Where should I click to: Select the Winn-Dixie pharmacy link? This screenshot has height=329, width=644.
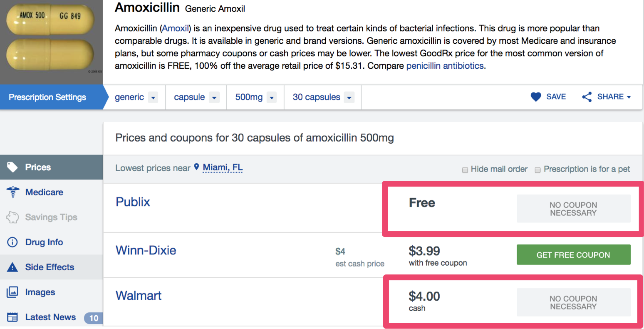146,250
